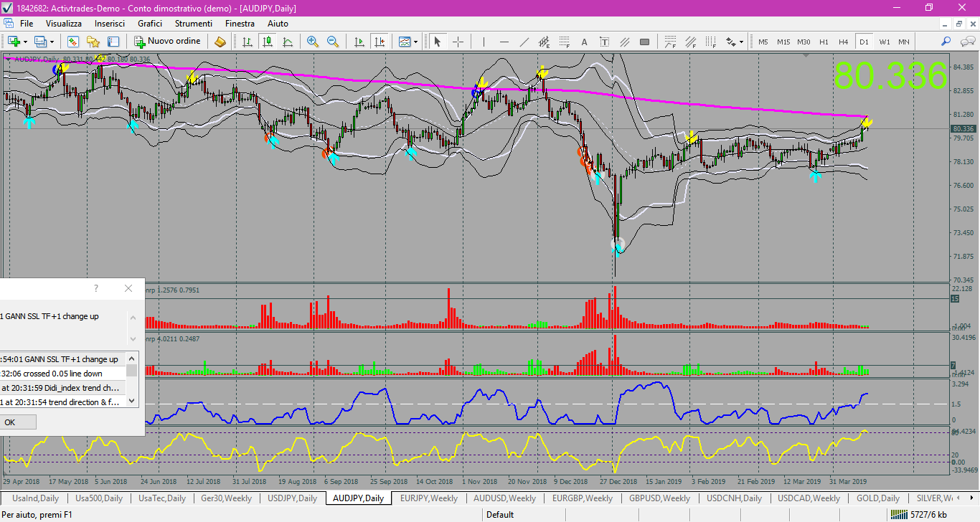Open the Strumenti menu
980x522 pixels.
pyautogui.click(x=194, y=24)
